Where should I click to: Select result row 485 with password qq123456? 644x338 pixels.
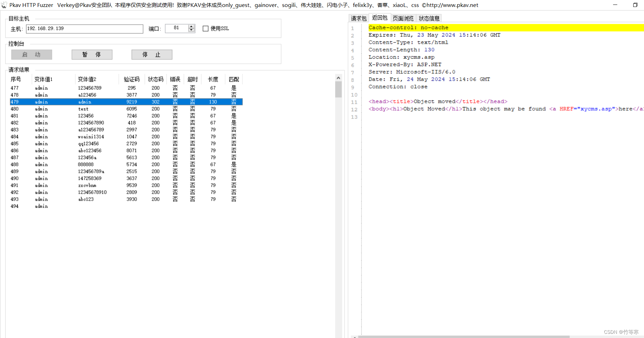126,144
